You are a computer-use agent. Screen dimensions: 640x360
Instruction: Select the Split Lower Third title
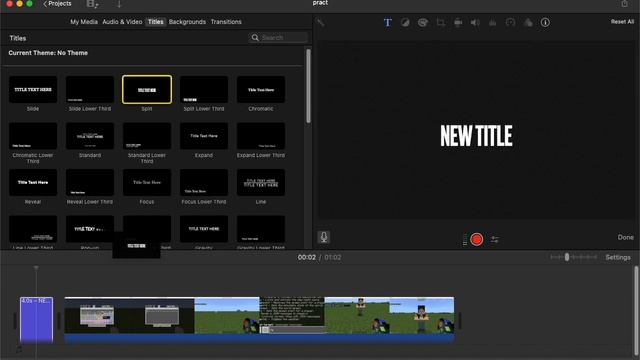pos(204,89)
